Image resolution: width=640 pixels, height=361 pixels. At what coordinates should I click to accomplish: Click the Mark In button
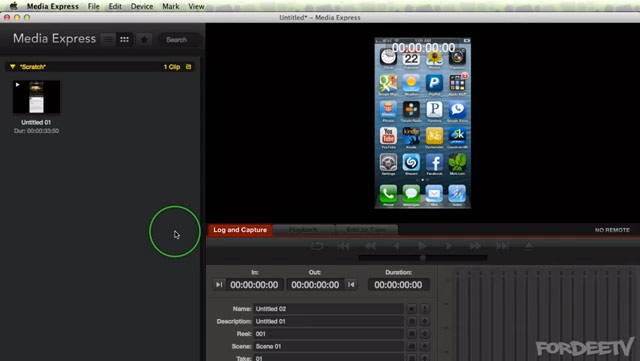(x=219, y=285)
